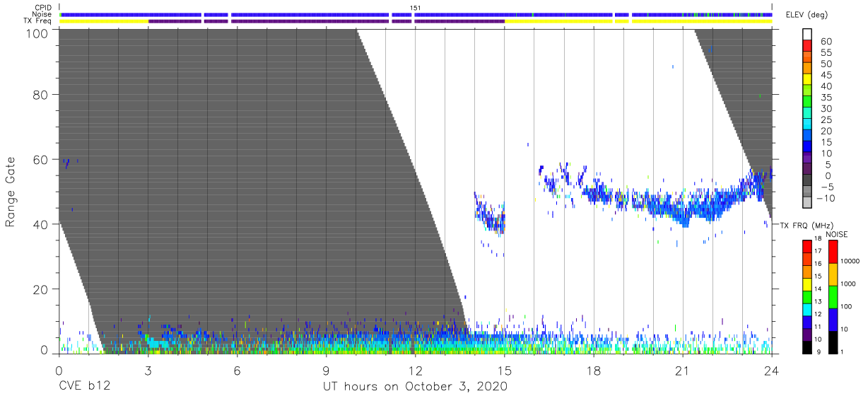Click the '20' Range Gate tick label

[x=40, y=289]
